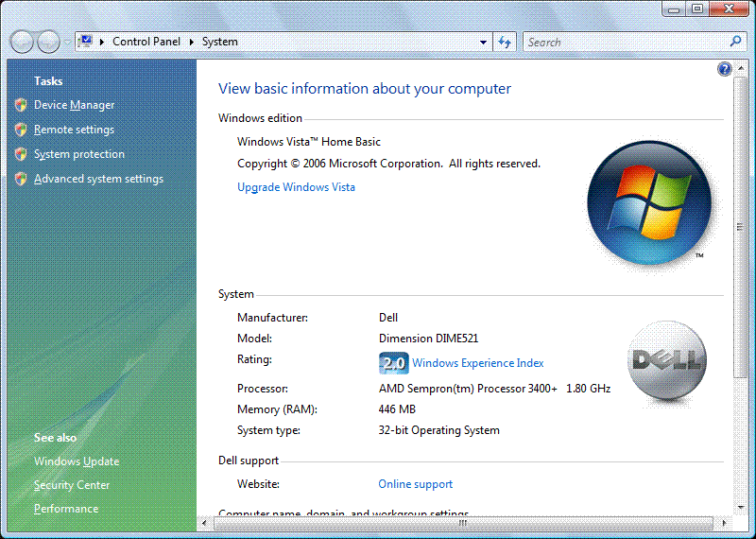Expand the arrow between Control Panel and System
756x539 pixels.
(x=192, y=42)
